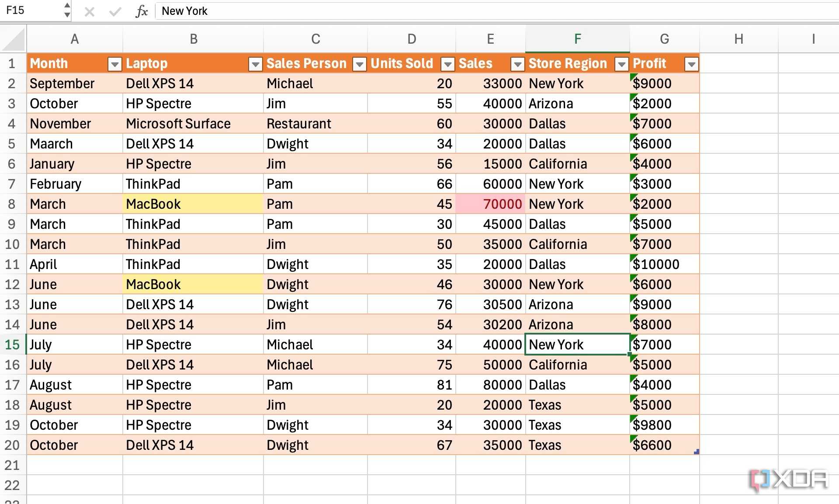Open the Store Region filter dropdown
This screenshot has height=504, width=839.
click(621, 65)
